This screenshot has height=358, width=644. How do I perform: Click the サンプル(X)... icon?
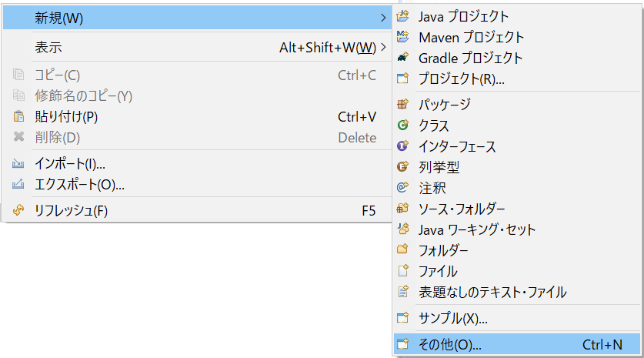(403, 318)
